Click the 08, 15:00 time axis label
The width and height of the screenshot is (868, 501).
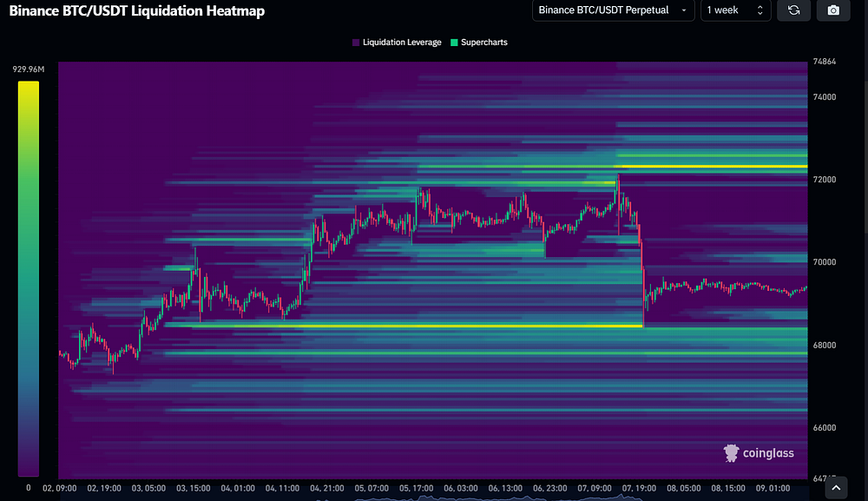[x=728, y=488]
